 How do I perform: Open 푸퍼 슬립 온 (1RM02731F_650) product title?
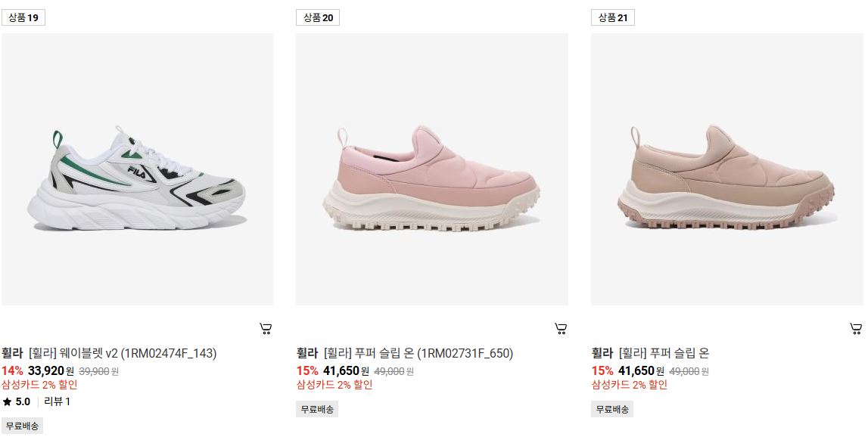tap(418, 353)
